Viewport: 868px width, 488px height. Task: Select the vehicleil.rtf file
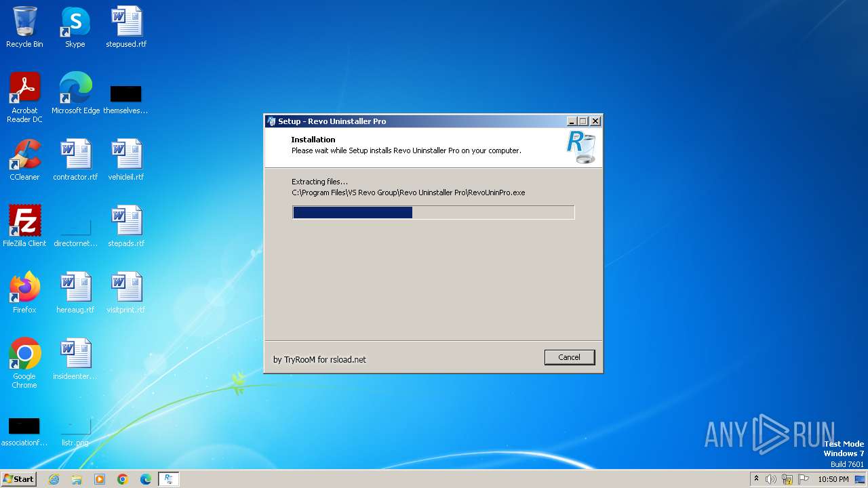tap(126, 161)
